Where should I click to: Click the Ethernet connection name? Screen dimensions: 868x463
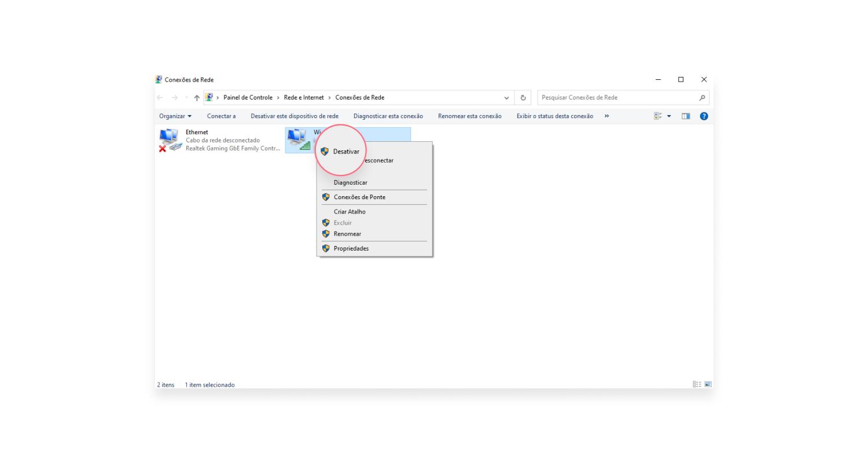coord(197,132)
